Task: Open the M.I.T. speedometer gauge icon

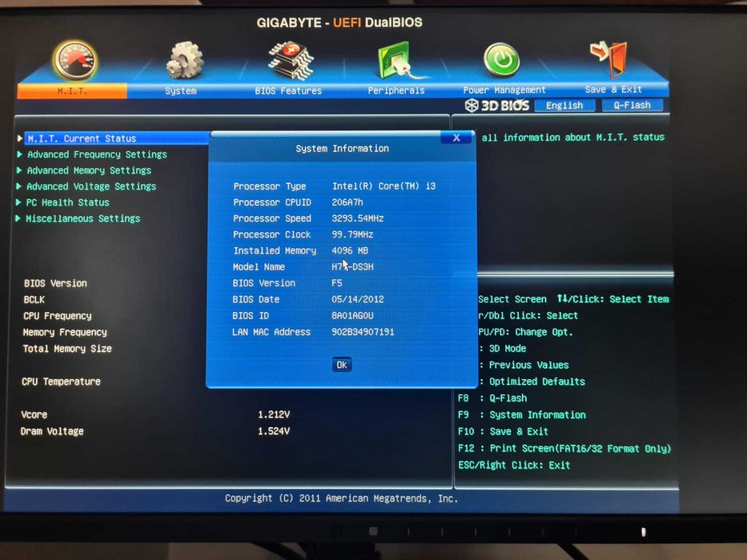Action: tap(74, 61)
